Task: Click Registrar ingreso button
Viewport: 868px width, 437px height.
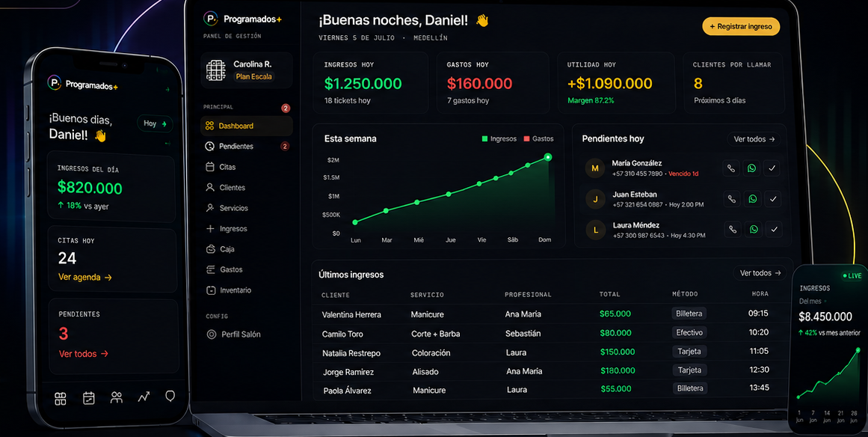Action: point(741,27)
